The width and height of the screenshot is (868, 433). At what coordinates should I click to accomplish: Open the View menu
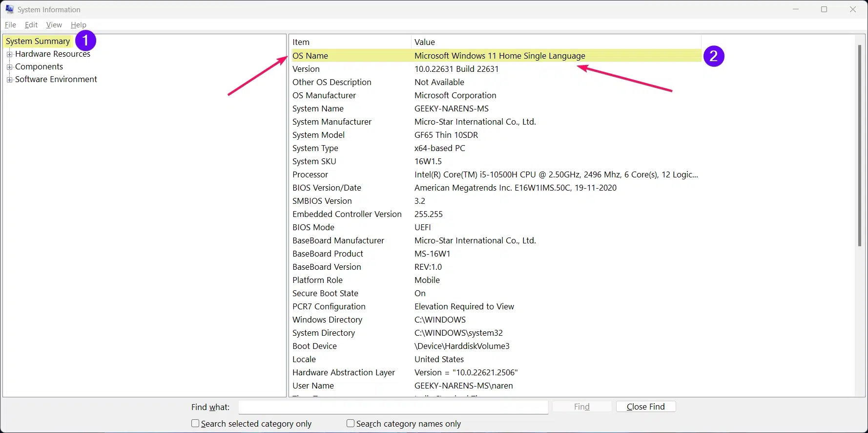pyautogui.click(x=54, y=25)
